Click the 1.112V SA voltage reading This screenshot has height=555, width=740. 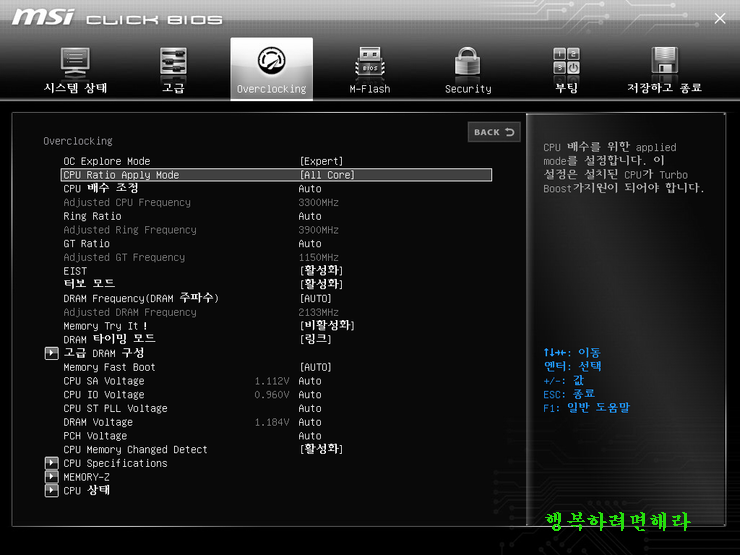pos(272,381)
